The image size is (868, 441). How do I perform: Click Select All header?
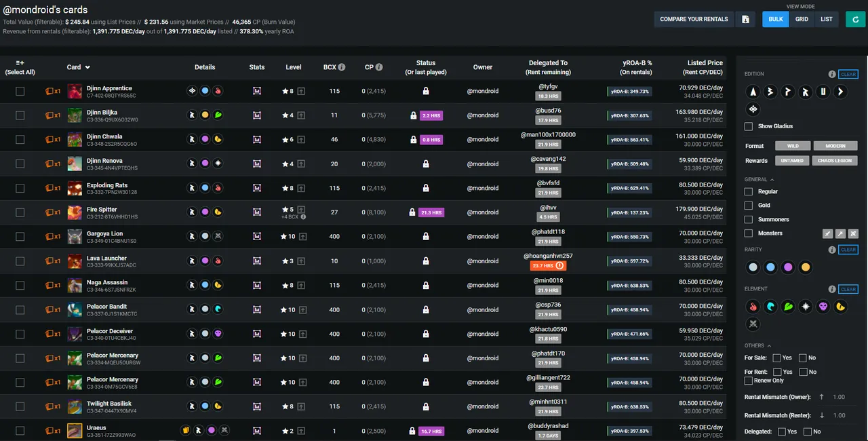tap(20, 67)
